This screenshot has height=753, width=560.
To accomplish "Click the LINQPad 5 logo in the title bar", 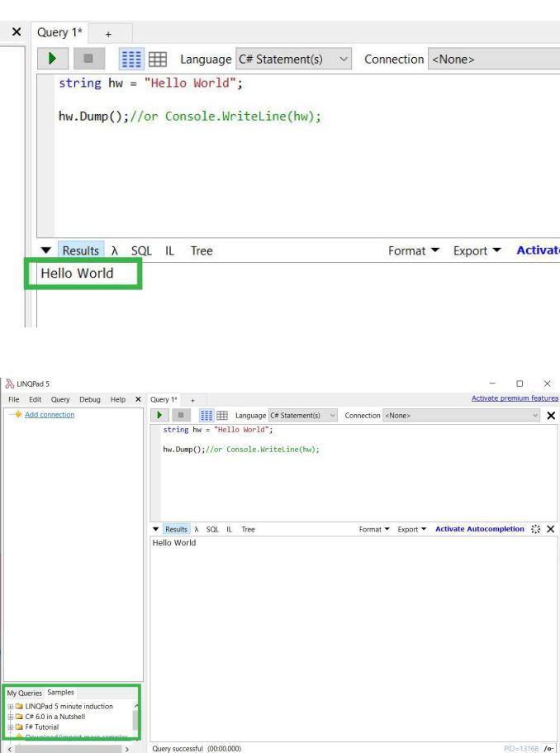I will click(9, 384).
